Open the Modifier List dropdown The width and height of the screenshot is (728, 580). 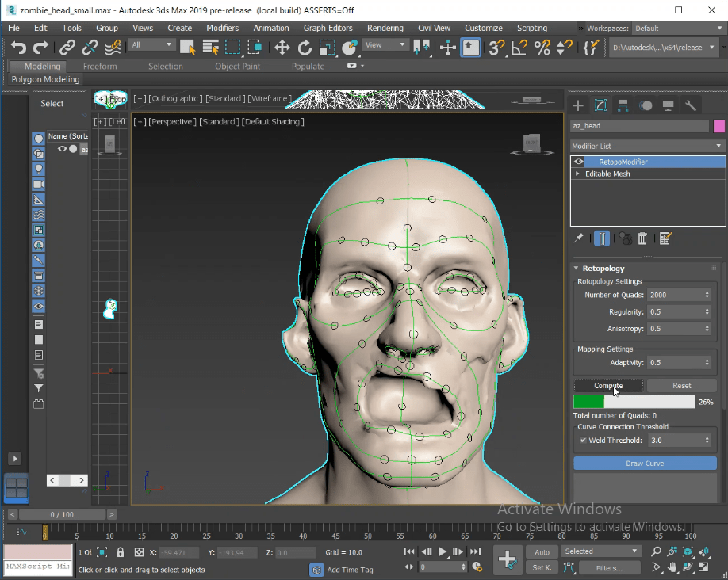pyautogui.click(x=647, y=146)
